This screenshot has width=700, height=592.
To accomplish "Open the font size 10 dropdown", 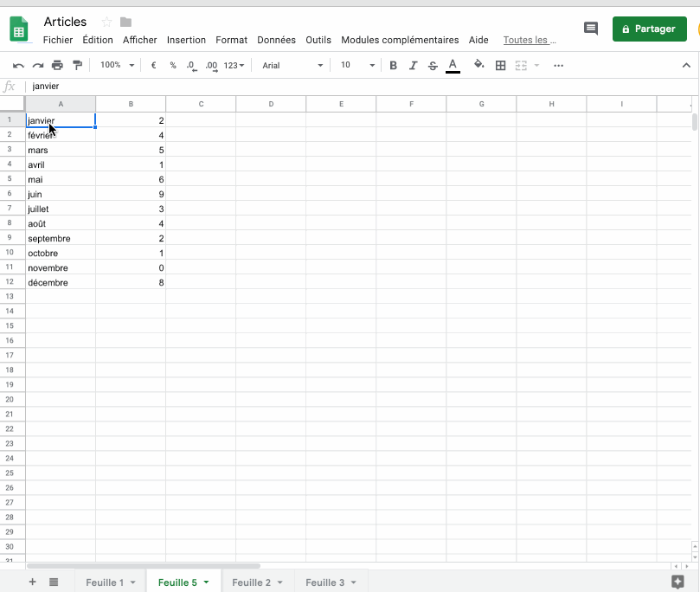I will click(357, 65).
